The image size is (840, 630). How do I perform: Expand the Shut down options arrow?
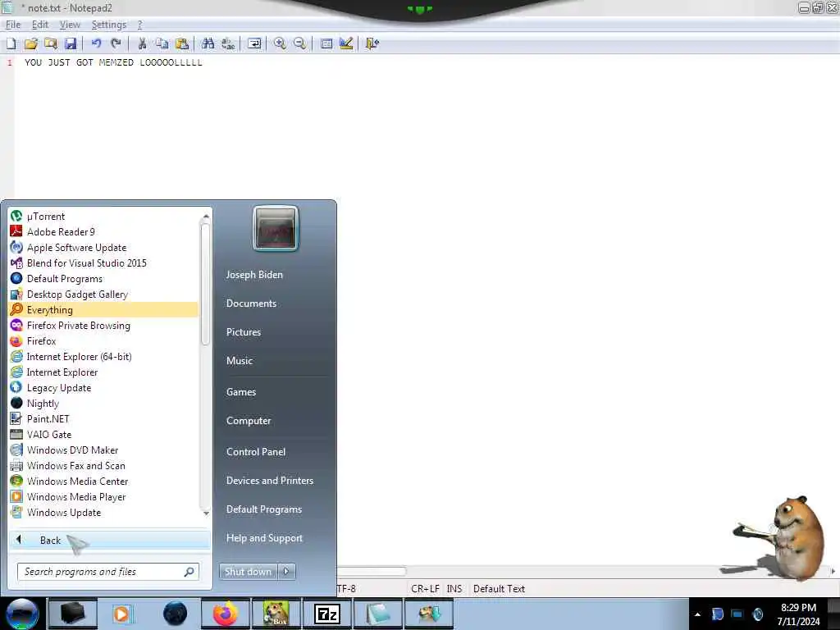click(x=286, y=572)
